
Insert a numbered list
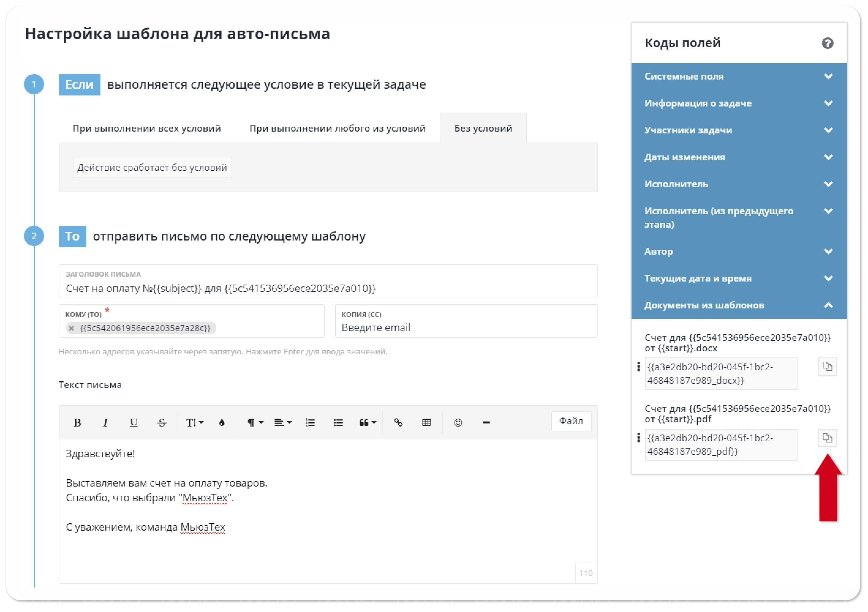tap(310, 422)
